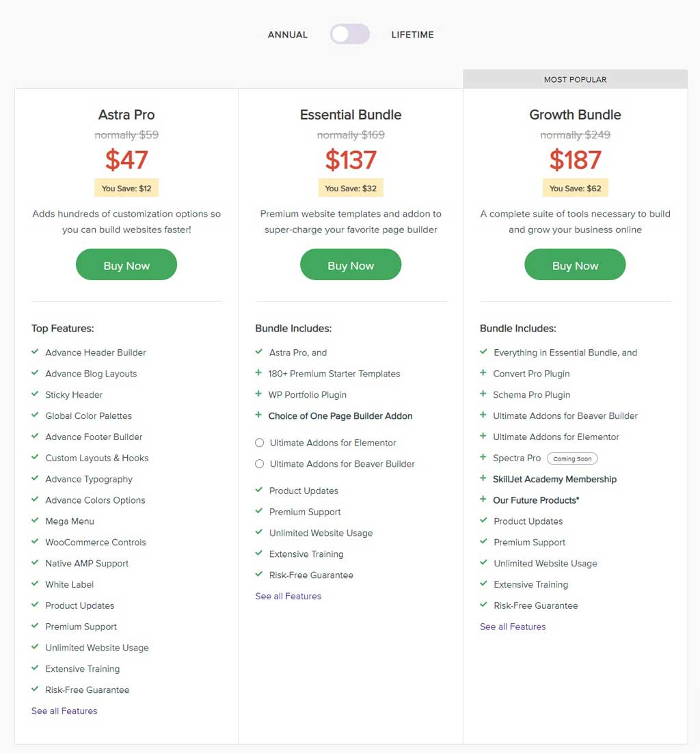Choose the ANNUAL billing label

(287, 35)
